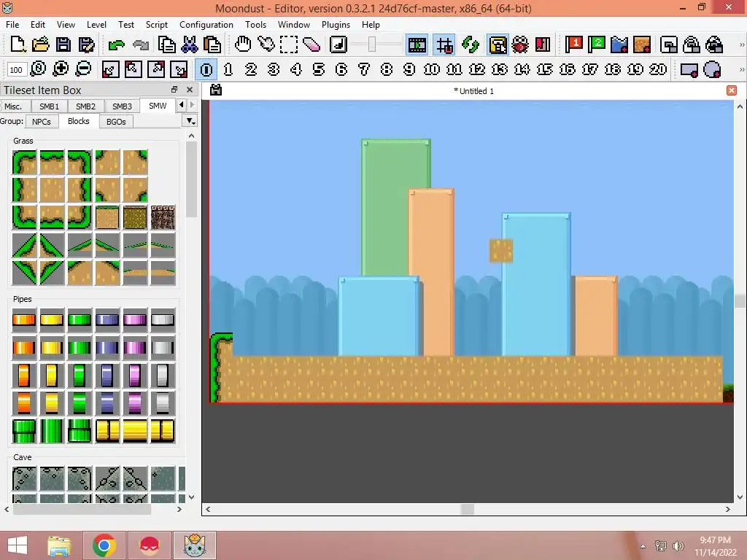Switch to section 20
747x560 pixels.
658,69
